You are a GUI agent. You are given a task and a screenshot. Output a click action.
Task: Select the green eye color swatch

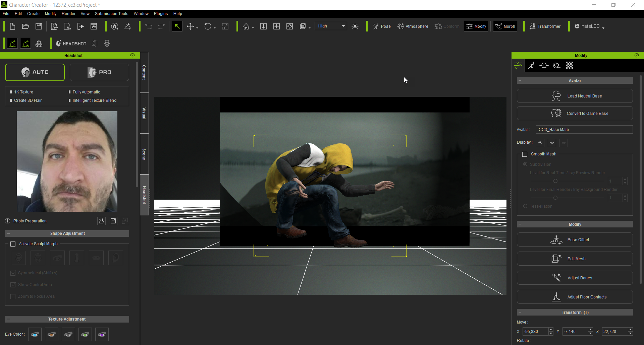pyautogui.click(x=85, y=334)
